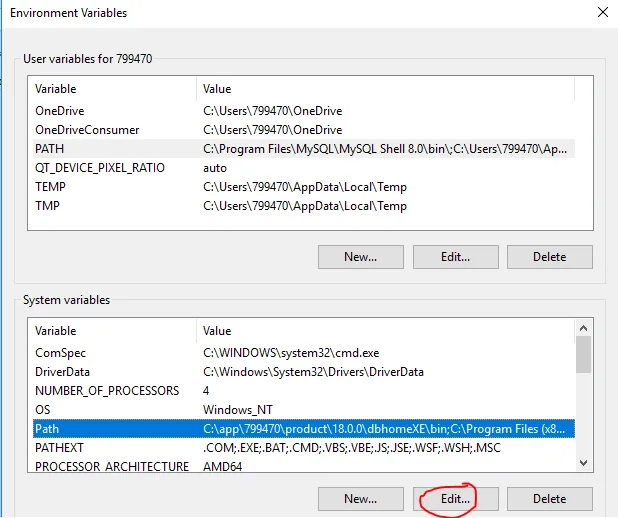Click Delete button under User variables
This screenshot has width=618, height=518.
click(x=549, y=256)
